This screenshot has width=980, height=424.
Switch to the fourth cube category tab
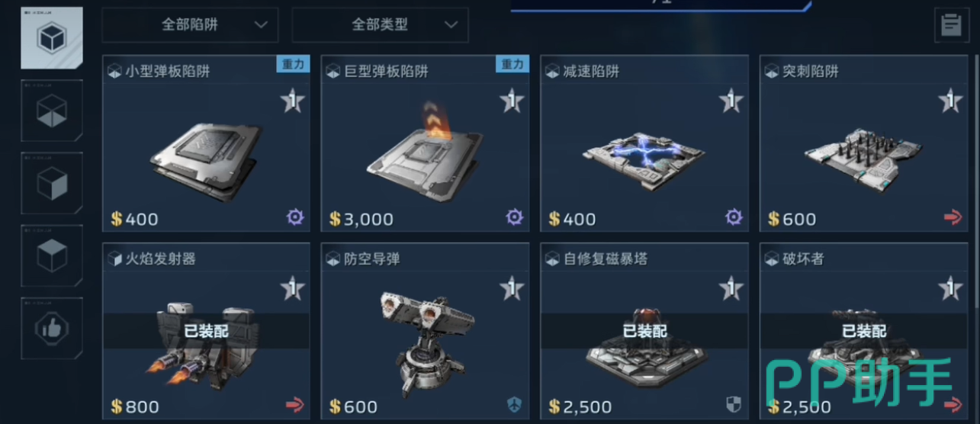52,256
